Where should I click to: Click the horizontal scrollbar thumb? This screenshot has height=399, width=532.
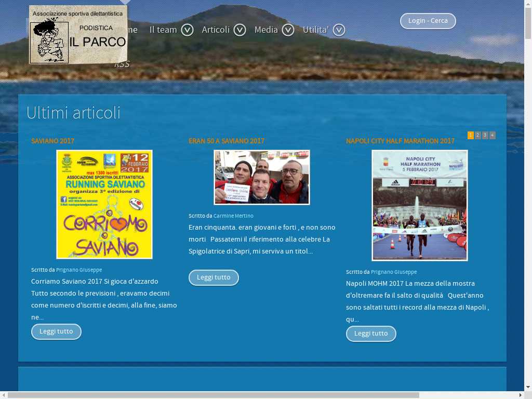pyautogui.click(x=213, y=395)
